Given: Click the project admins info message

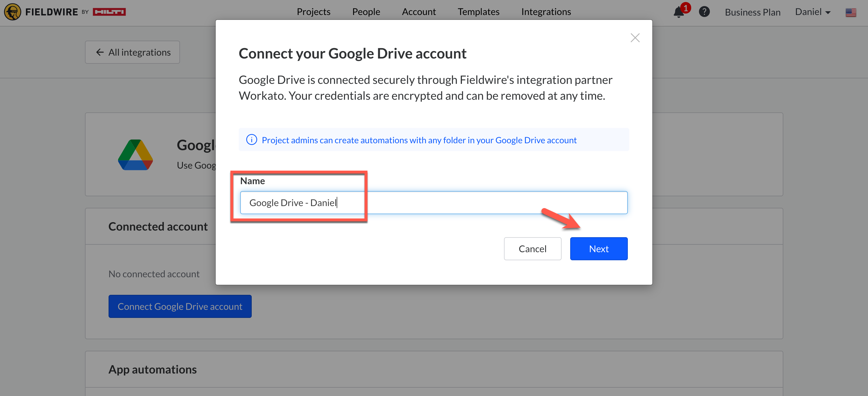Looking at the screenshot, I should click(419, 140).
